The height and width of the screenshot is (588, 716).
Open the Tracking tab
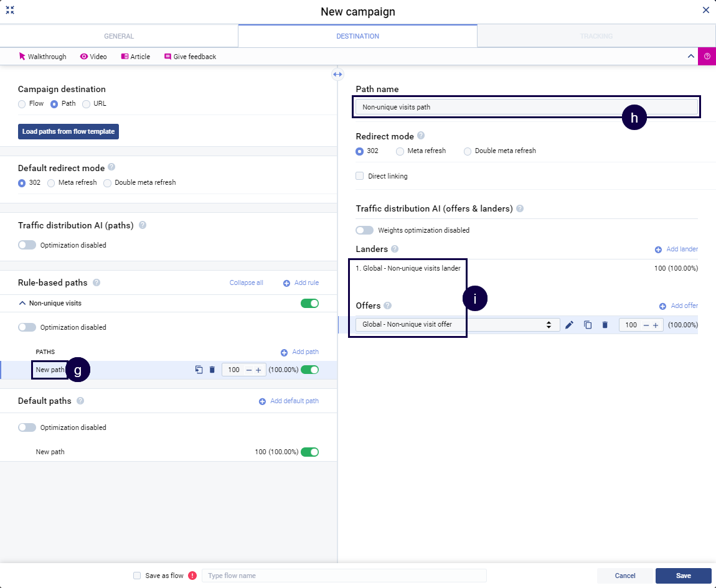pos(596,36)
